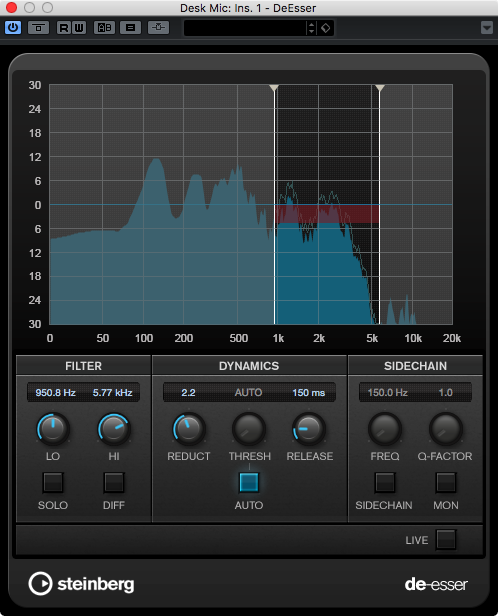This screenshot has width=498, height=616.
Task: Click the 150 ms release value
Action: [x=309, y=392]
